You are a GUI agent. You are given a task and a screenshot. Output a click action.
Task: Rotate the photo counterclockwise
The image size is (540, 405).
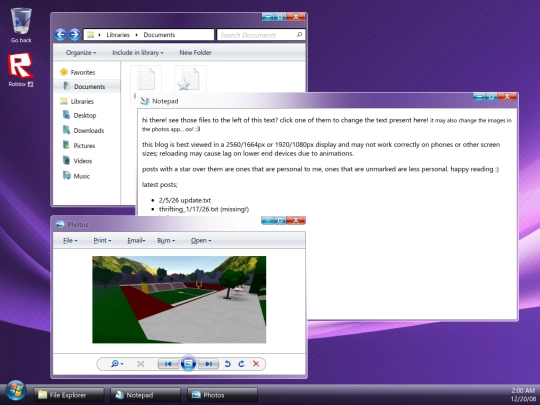[227, 364]
